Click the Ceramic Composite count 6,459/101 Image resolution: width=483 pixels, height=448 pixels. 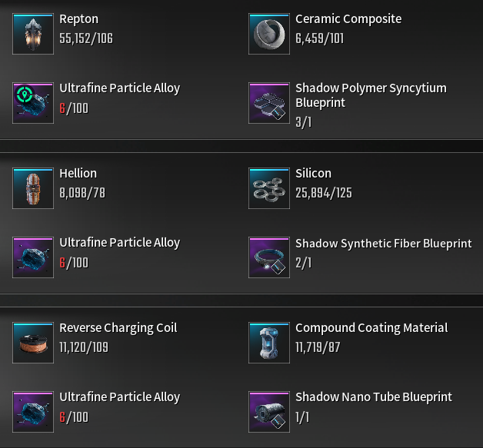pos(320,38)
